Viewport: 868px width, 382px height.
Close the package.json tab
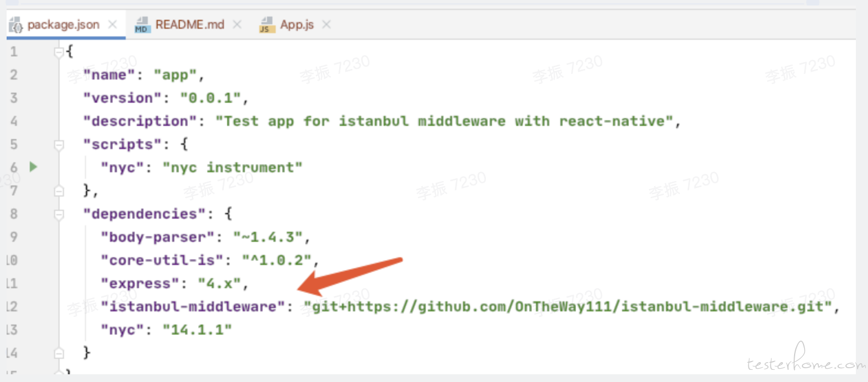click(x=112, y=24)
